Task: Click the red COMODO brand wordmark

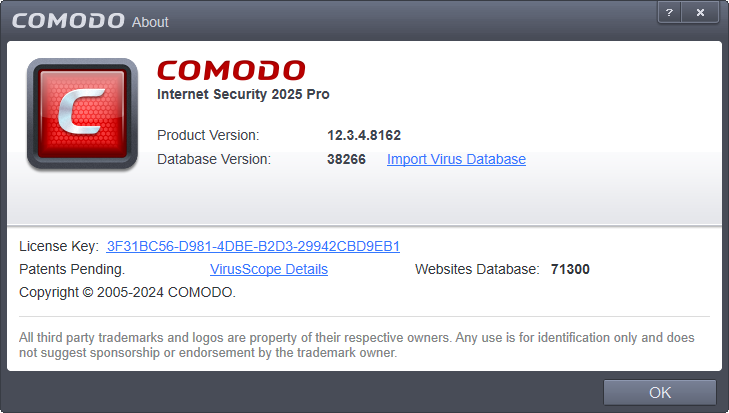Action: [232, 71]
